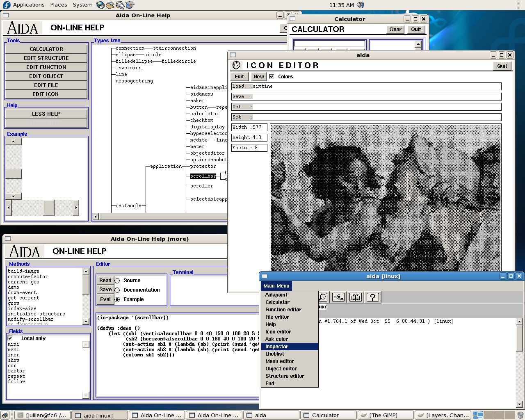
Task: Click the EDIT ICON tool button
Action: 46,94
